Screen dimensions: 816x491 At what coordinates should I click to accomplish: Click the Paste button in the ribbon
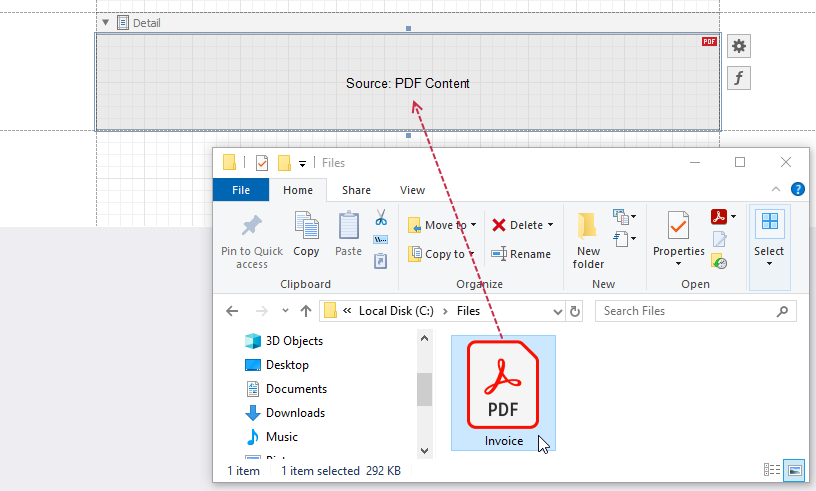click(348, 234)
